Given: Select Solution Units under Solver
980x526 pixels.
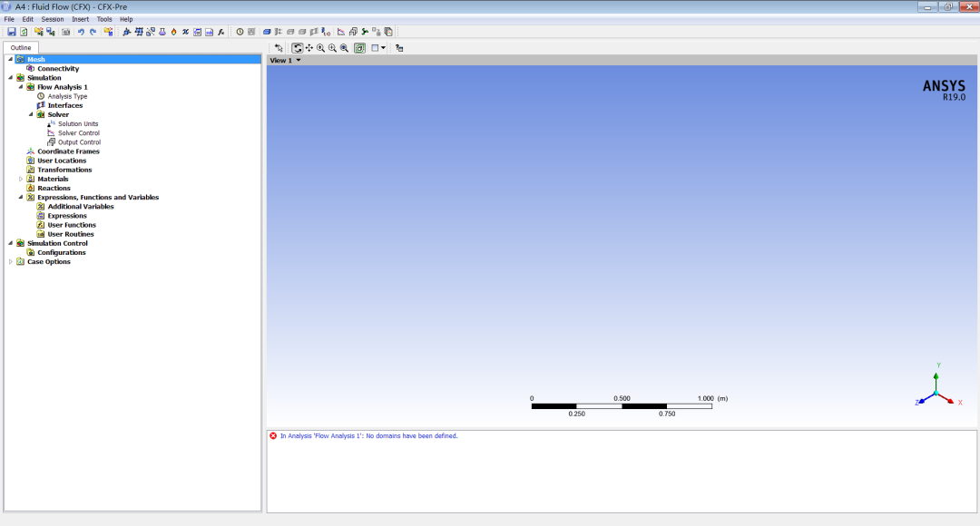Looking at the screenshot, I should 78,123.
